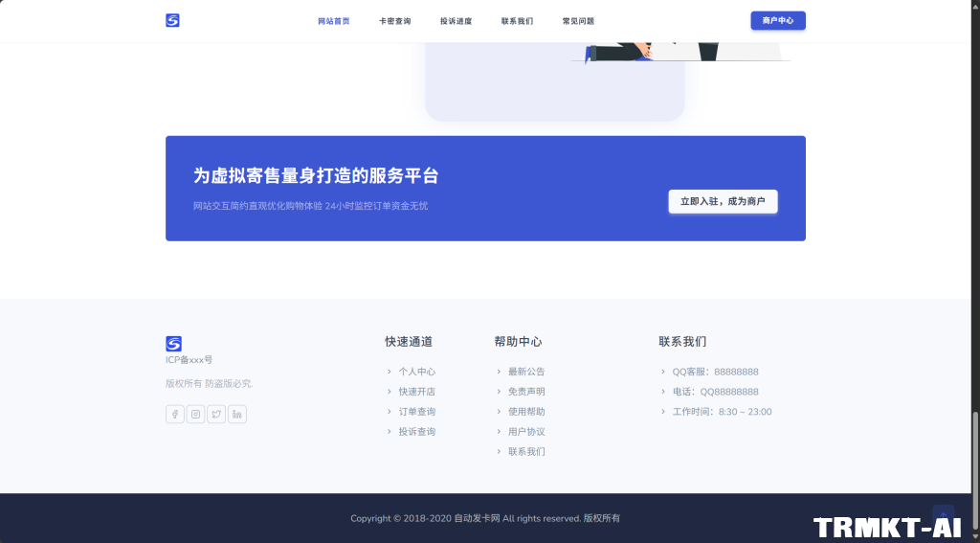
Task: Open the 用户协议 link under 帮助中心
Action: click(526, 432)
